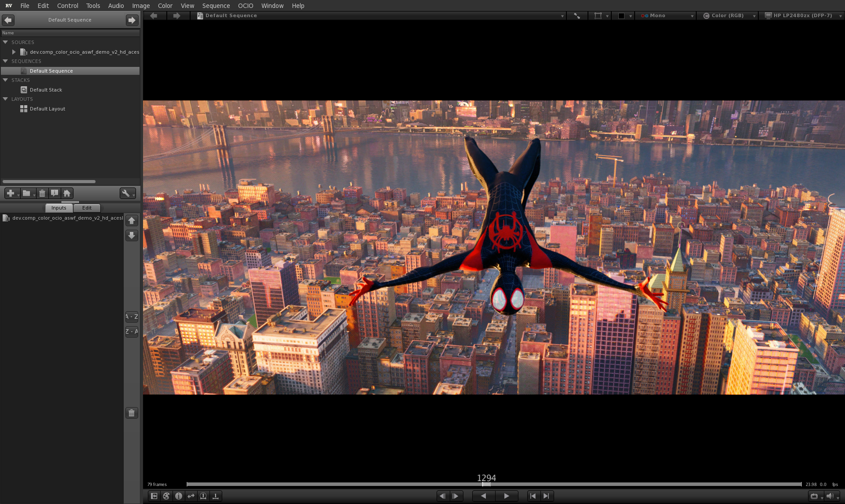Click the home icon in session manager
Image resolution: width=845 pixels, height=504 pixels.
(67, 193)
